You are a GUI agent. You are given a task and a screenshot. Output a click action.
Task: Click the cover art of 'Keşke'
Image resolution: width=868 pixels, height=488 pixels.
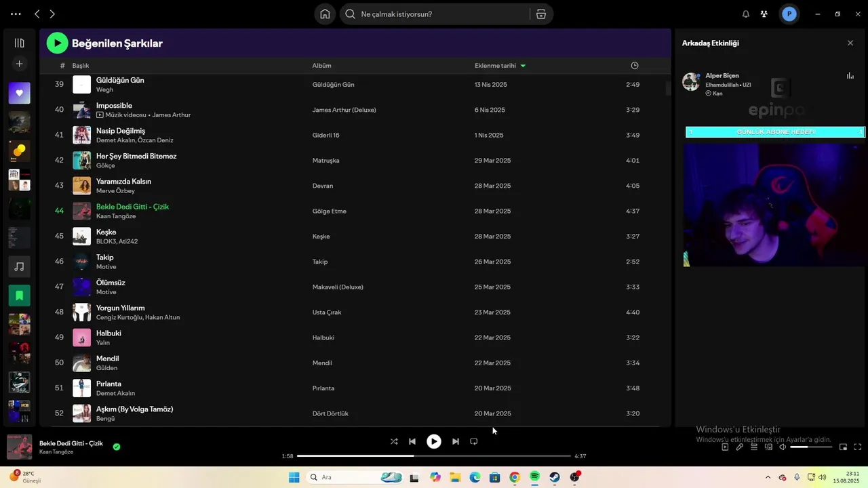pyautogui.click(x=81, y=236)
